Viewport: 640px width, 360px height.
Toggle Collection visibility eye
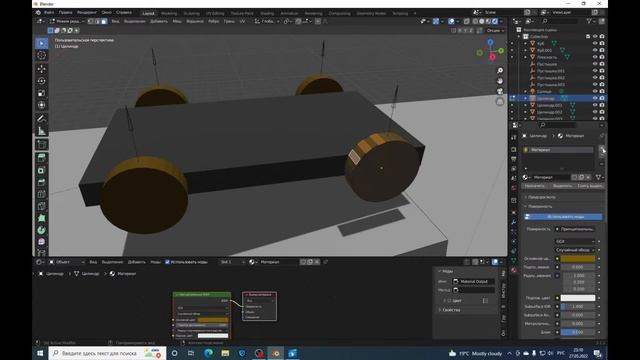click(595, 36)
